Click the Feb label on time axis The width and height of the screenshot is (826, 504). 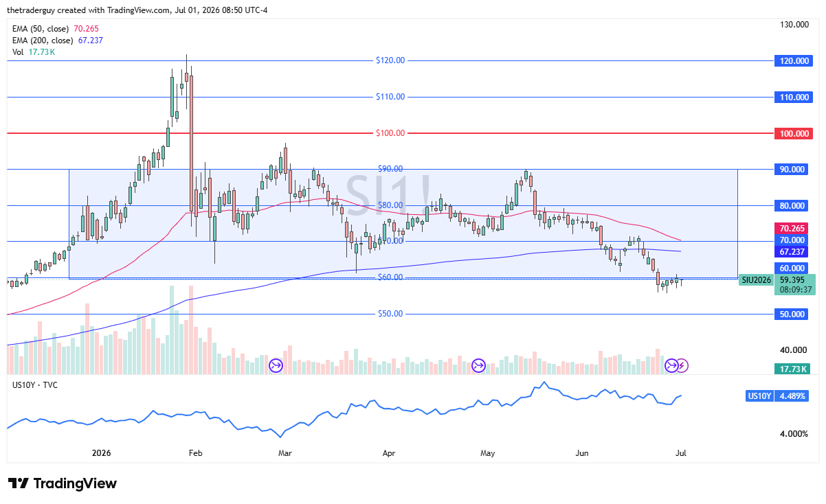click(x=195, y=454)
